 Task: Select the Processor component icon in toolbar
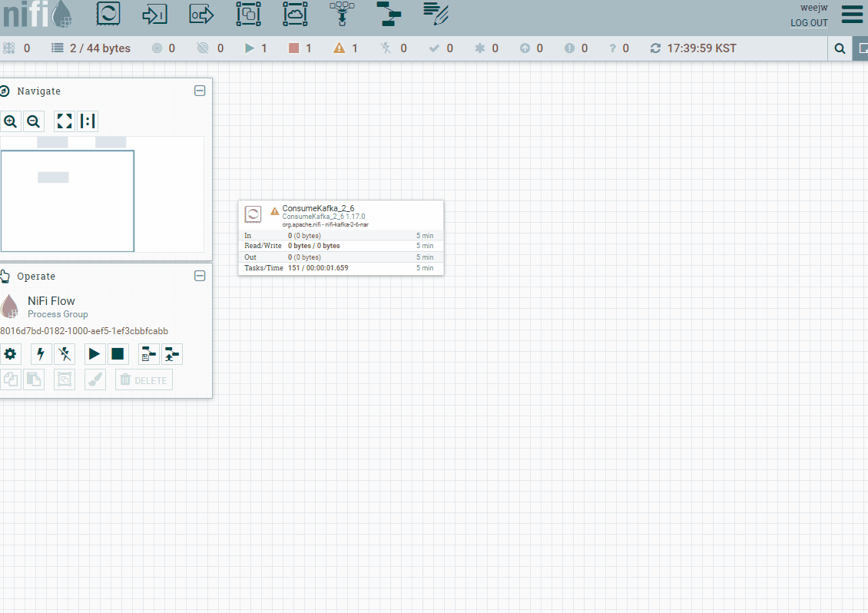click(x=108, y=13)
